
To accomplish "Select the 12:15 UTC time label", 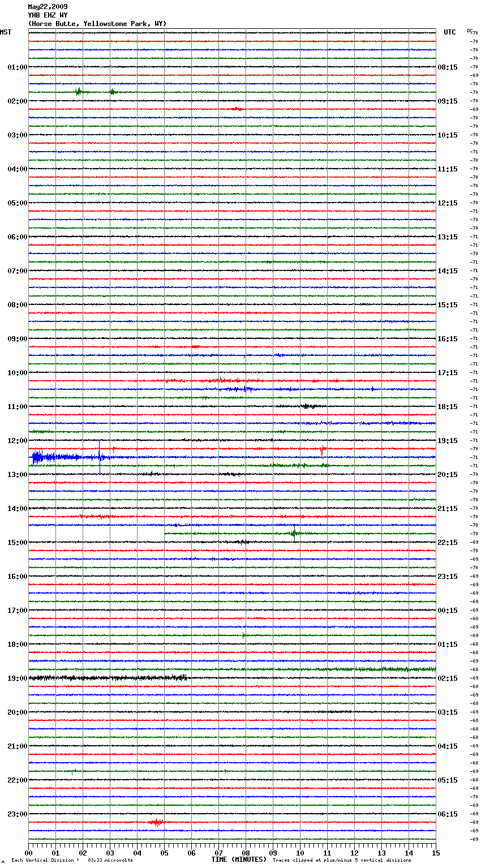I will coord(448,203).
